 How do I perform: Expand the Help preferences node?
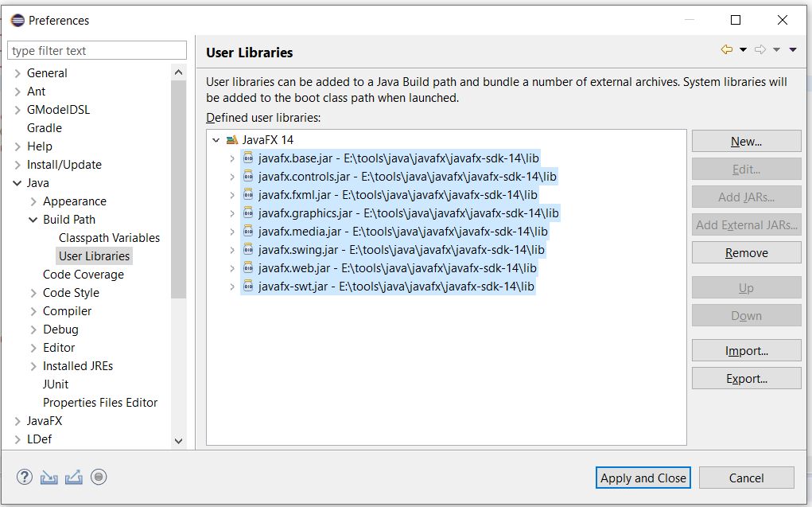(17, 146)
